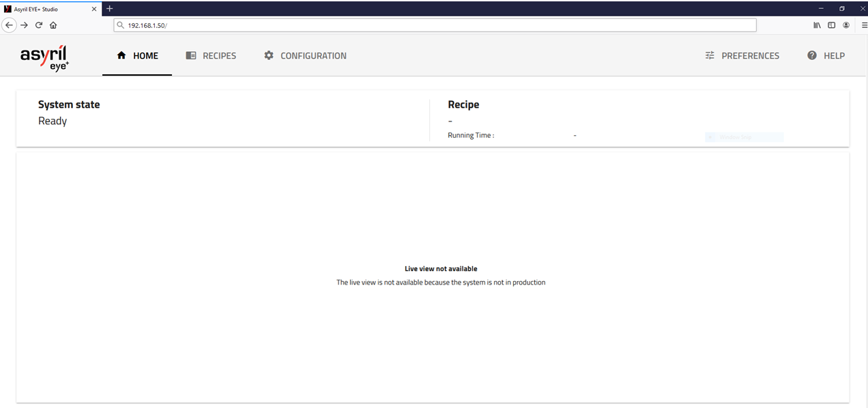Viewport: 868px width, 408px height.
Task: Open PREFERENCES settings
Action: (742, 56)
